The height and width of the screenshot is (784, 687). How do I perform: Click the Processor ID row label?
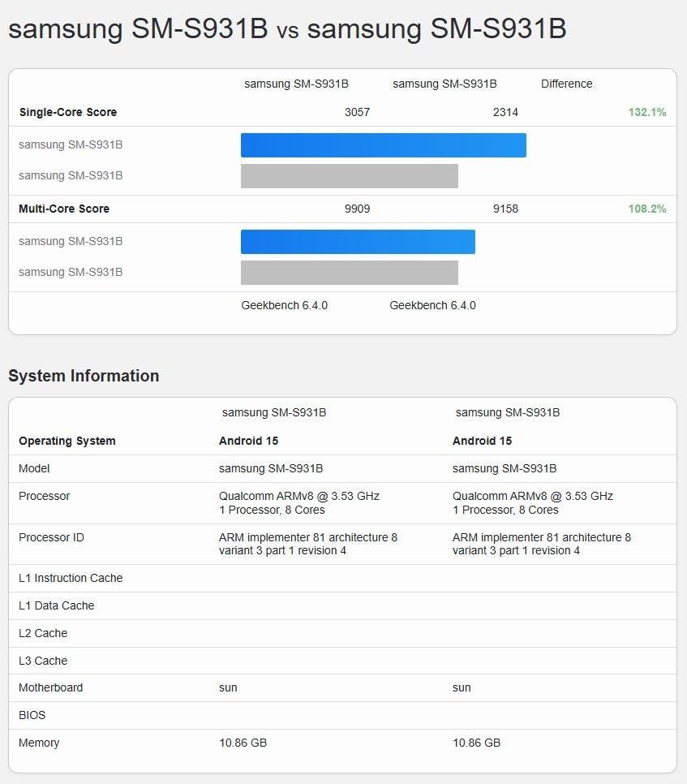click(x=51, y=537)
